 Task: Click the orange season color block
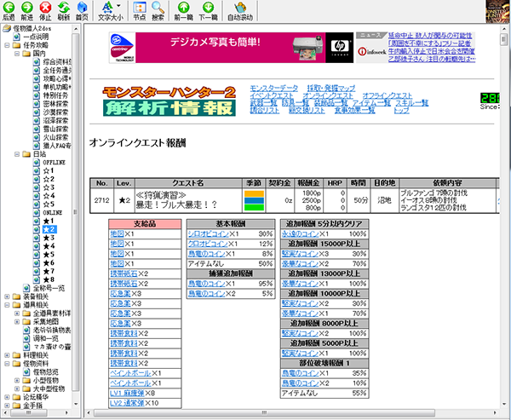[254, 193]
